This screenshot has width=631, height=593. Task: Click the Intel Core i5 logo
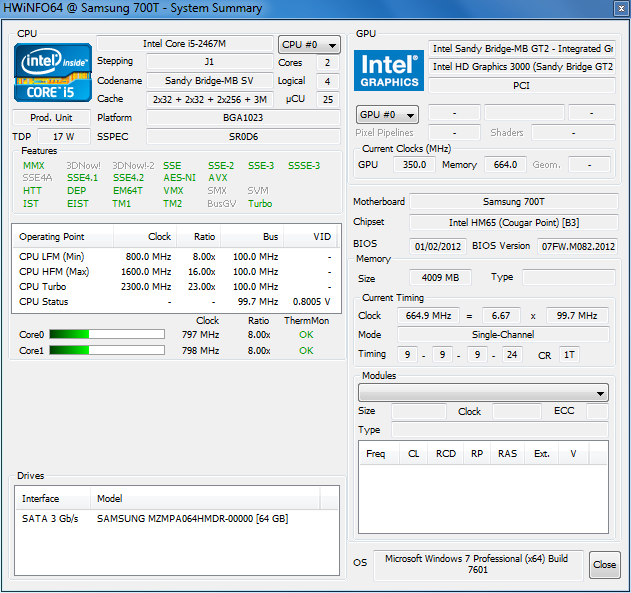click(53, 73)
